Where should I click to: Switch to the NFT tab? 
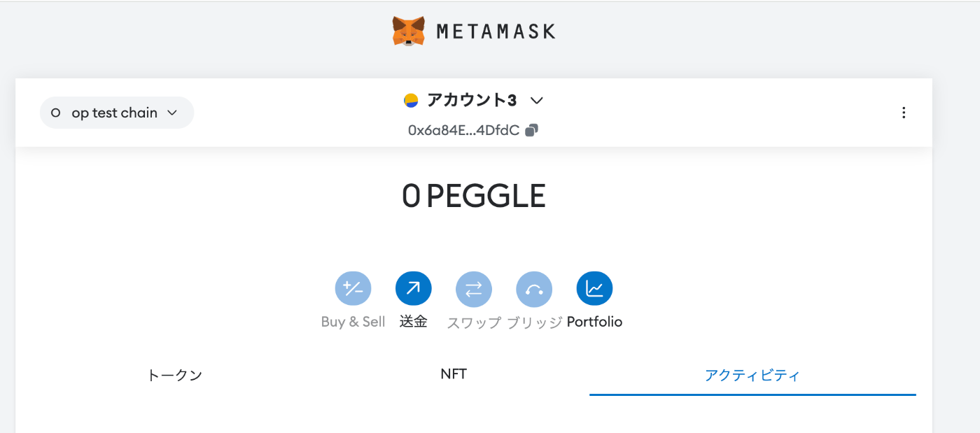pos(454,374)
